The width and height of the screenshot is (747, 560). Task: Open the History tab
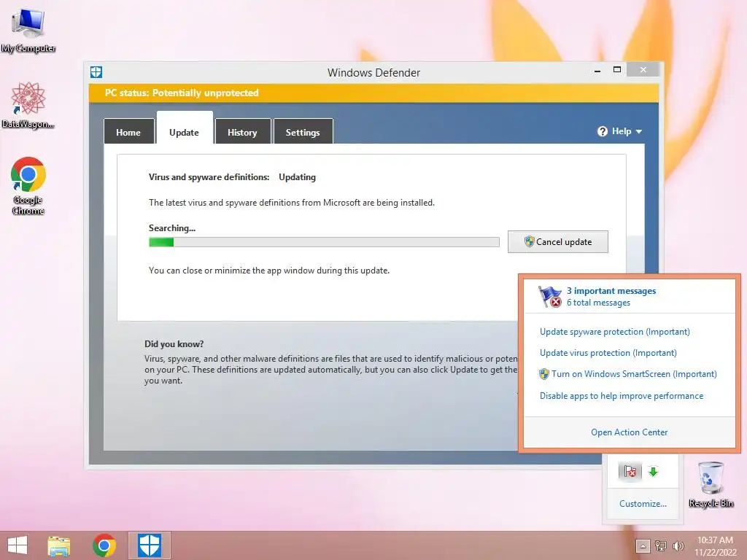pos(242,132)
